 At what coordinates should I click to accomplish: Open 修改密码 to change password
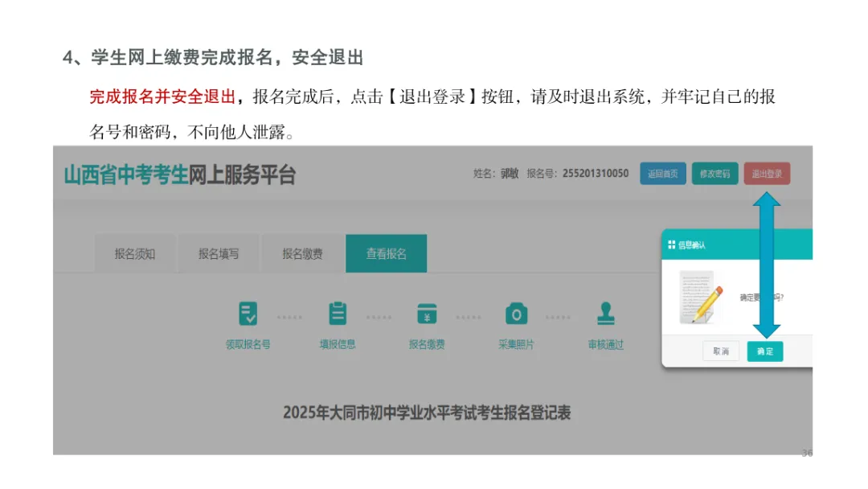click(714, 173)
